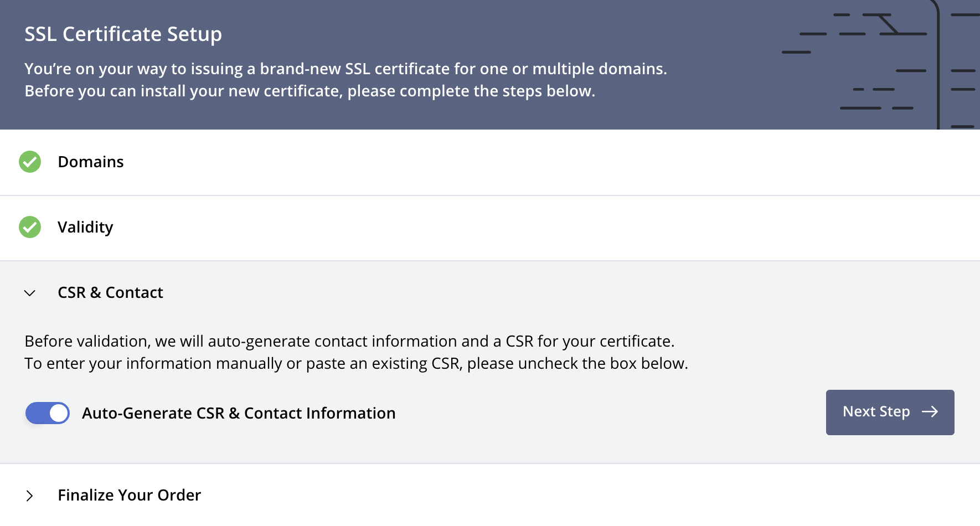Expand the Finalize Your Order chevron

[x=30, y=496]
